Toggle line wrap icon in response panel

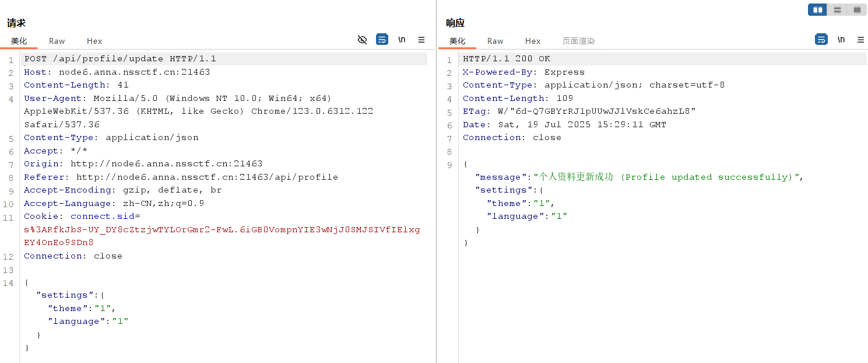[821, 40]
